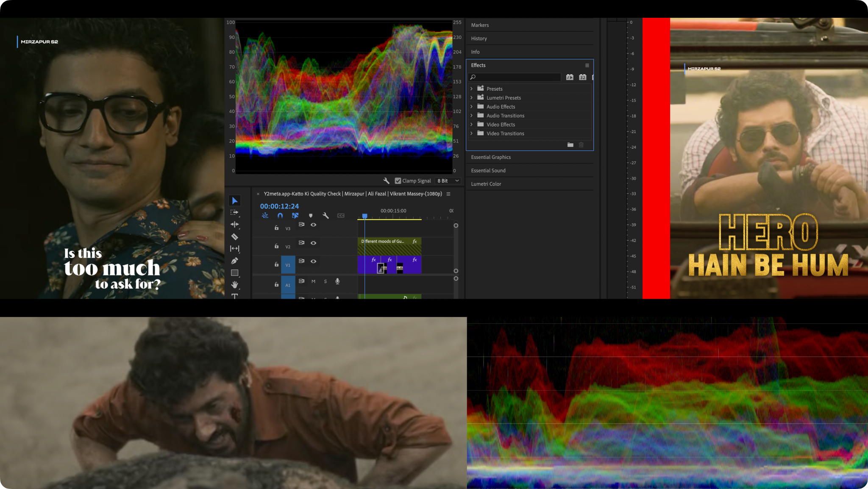
Task: Select the Type tool
Action: (234, 296)
